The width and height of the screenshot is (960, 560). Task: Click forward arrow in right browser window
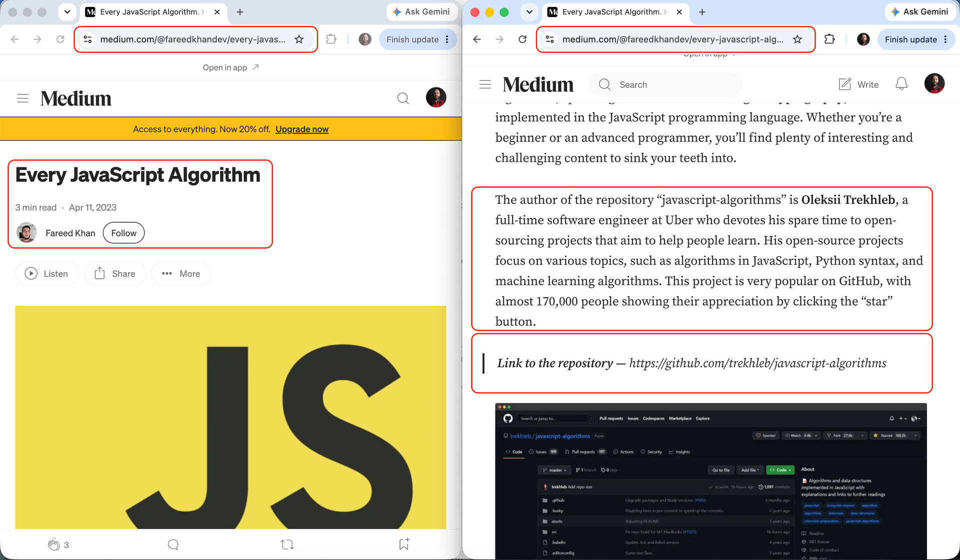[499, 39]
